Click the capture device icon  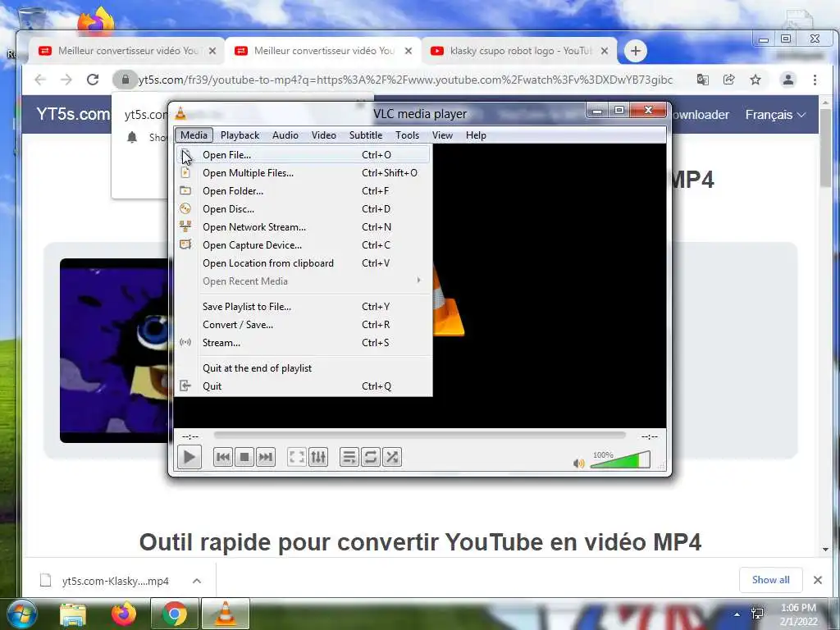185,244
